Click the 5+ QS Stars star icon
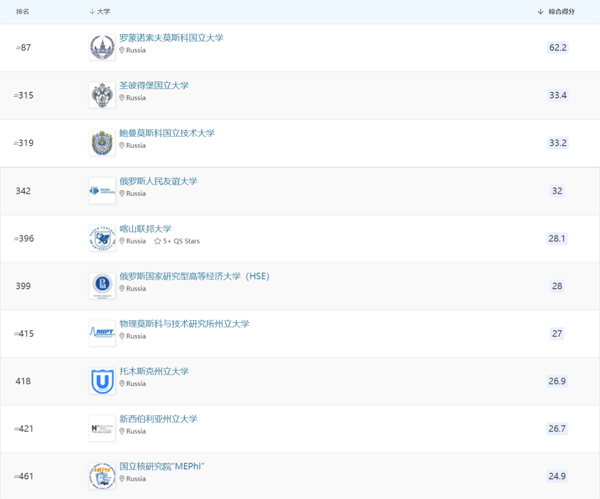600x499 pixels. [x=157, y=241]
